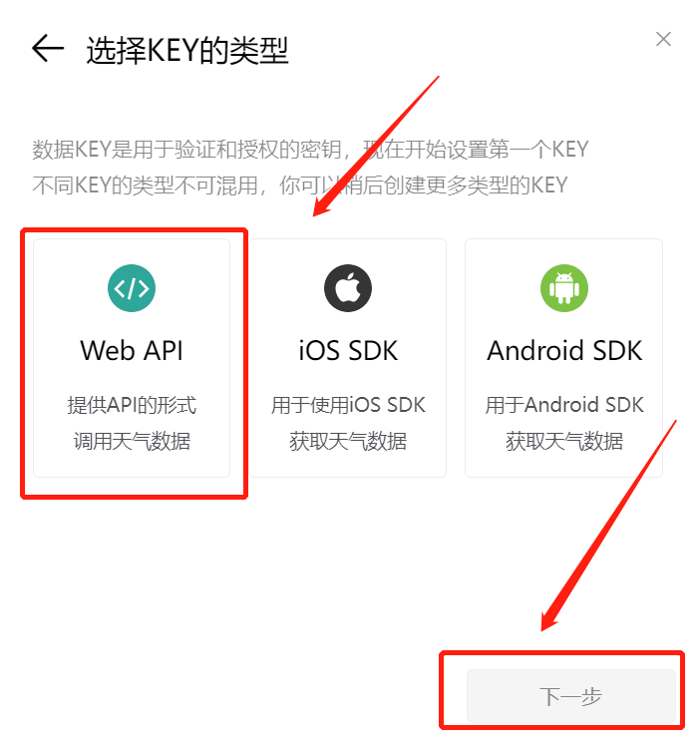Image resolution: width=700 pixels, height=740 pixels.
Task: Click the 用于Android SDK description line
Action: [x=564, y=405]
